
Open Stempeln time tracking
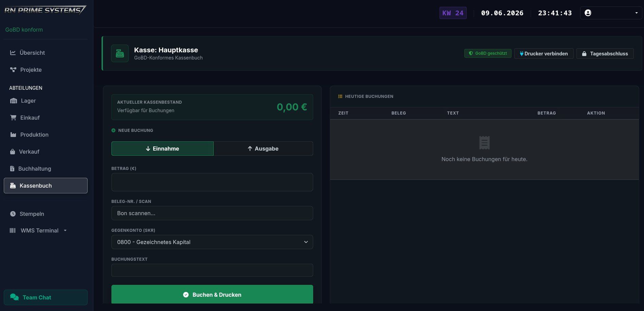click(x=46, y=214)
